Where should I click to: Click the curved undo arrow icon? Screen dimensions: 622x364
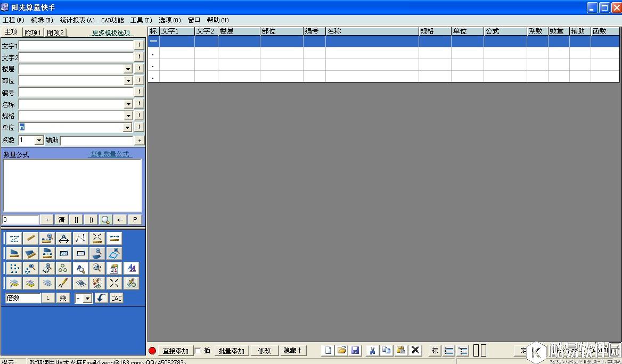(x=101, y=298)
